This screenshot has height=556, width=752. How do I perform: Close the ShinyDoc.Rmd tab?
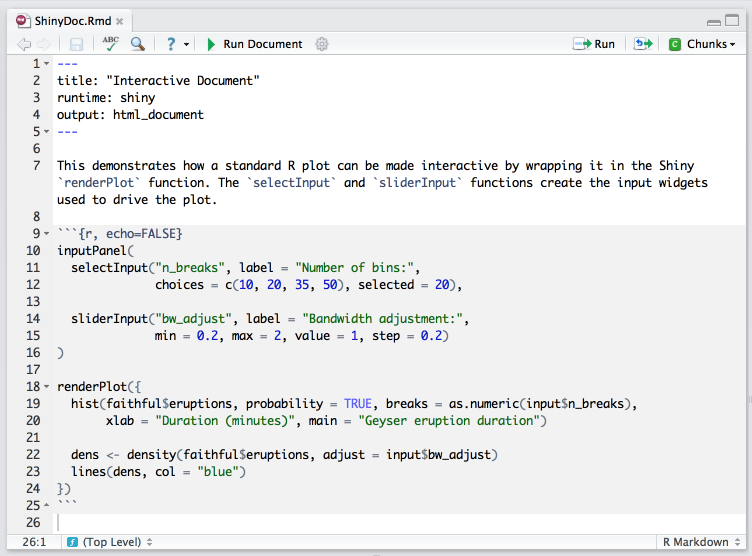[119, 22]
